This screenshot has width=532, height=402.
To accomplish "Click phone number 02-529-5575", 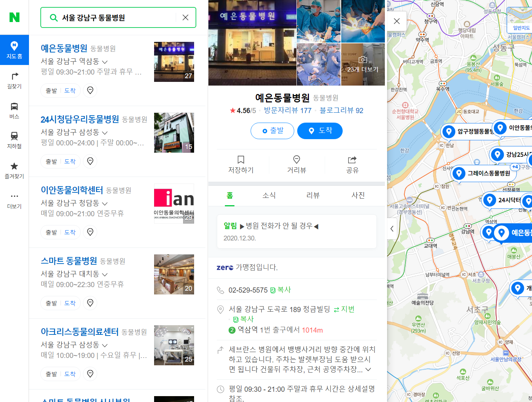I will [x=248, y=290].
